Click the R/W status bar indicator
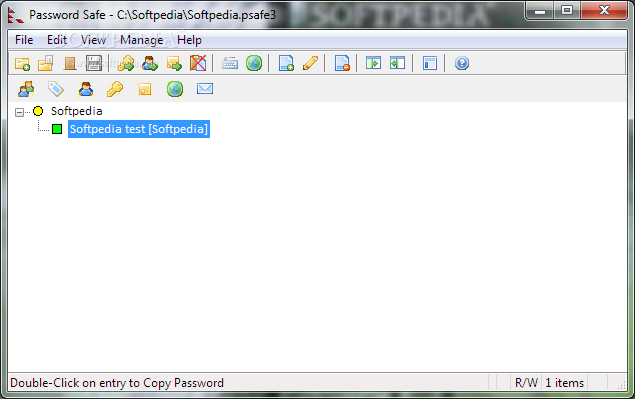Image resolution: width=635 pixels, height=399 pixels. (x=526, y=383)
